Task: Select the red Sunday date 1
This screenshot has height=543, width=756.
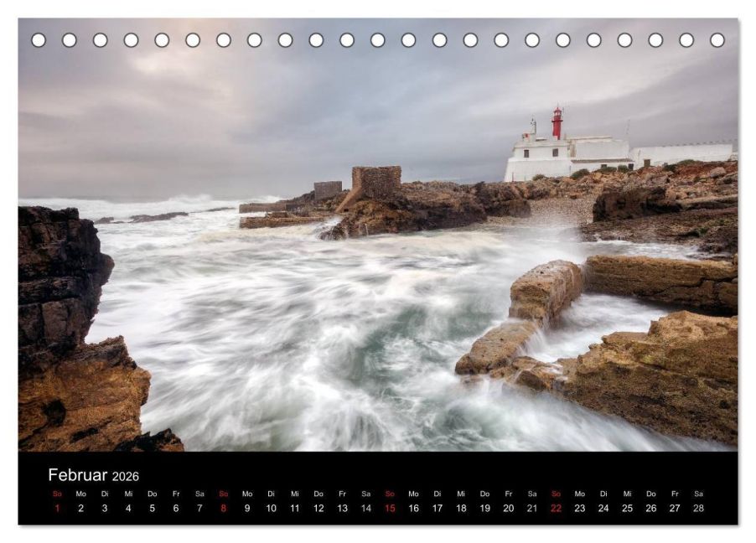Action: (x=57, y=506)
